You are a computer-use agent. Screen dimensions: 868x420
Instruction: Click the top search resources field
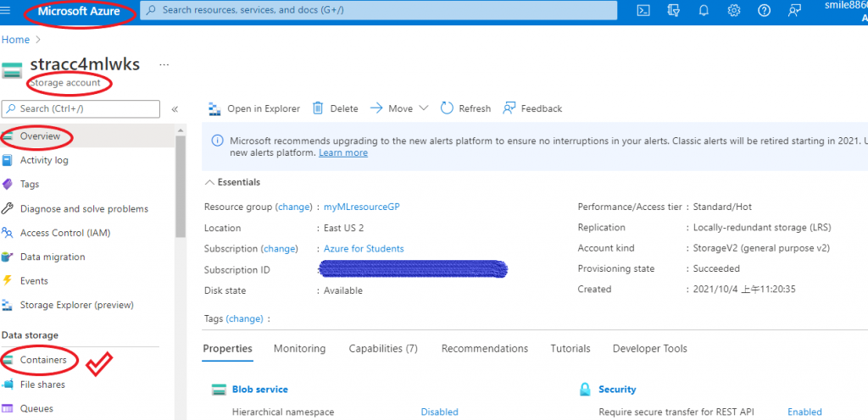(x=378, y=10)
